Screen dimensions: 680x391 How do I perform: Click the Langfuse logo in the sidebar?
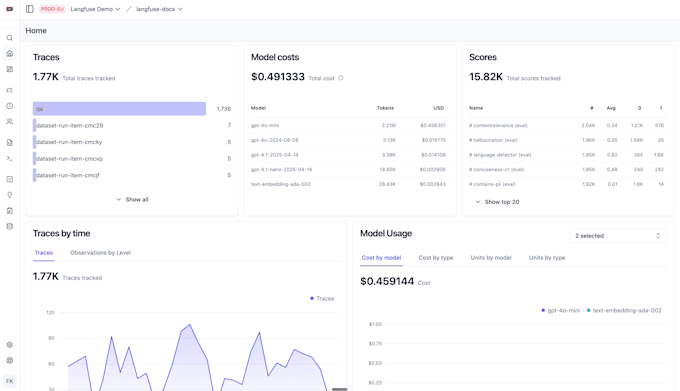10,9
